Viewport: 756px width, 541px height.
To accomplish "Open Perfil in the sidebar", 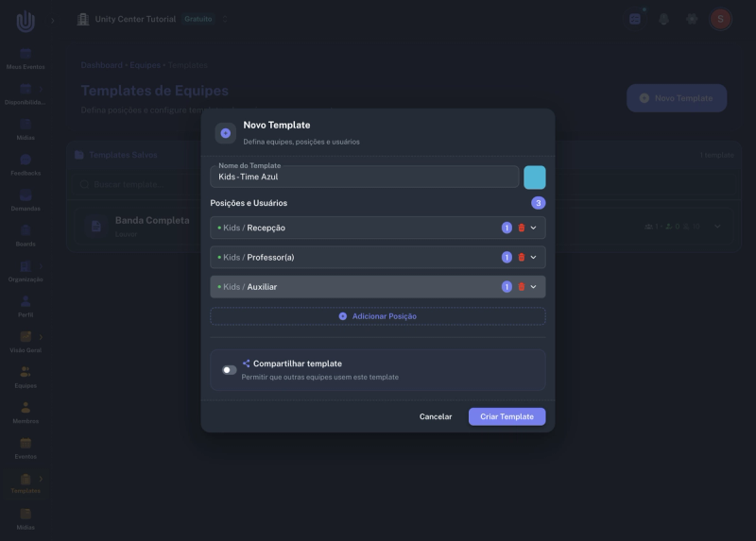I will click(x=26, y=307).
